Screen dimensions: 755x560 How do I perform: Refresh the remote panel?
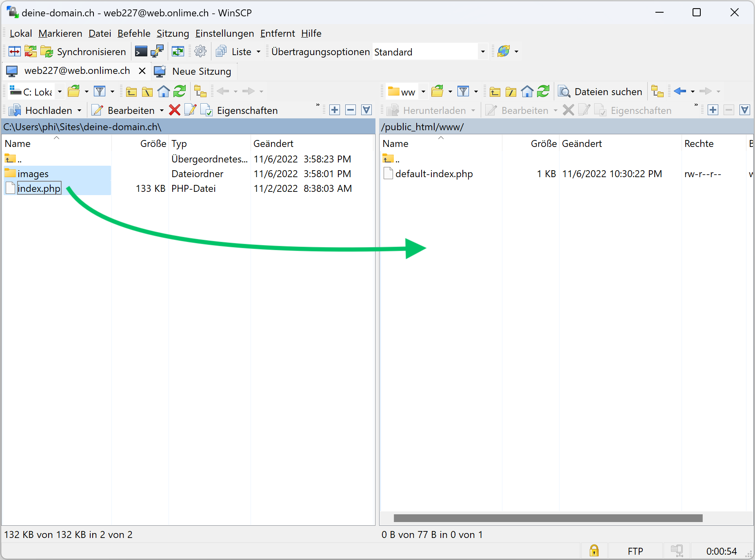(543, 91)
